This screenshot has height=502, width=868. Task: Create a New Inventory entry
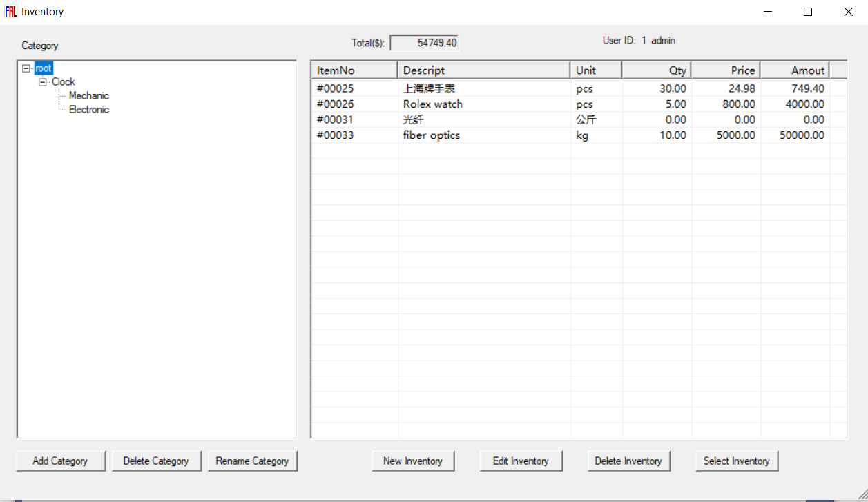413,461
